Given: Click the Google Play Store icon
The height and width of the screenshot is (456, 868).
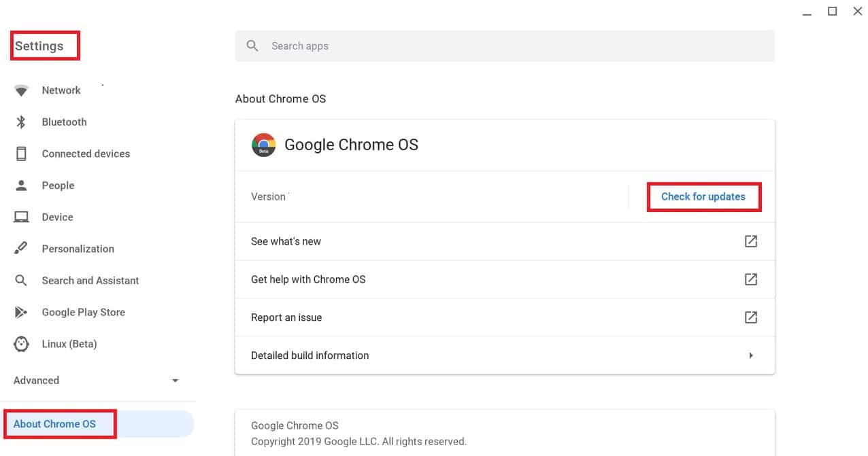Looking at the screenshot, I should pyautogui.click(x=21, y=312).
